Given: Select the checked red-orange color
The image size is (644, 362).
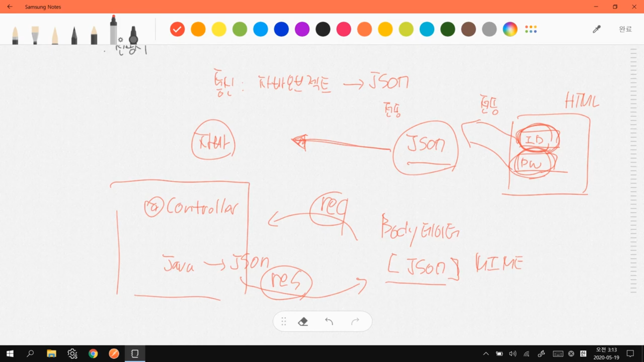Looking at the screenshot, I should click(177, 29).
